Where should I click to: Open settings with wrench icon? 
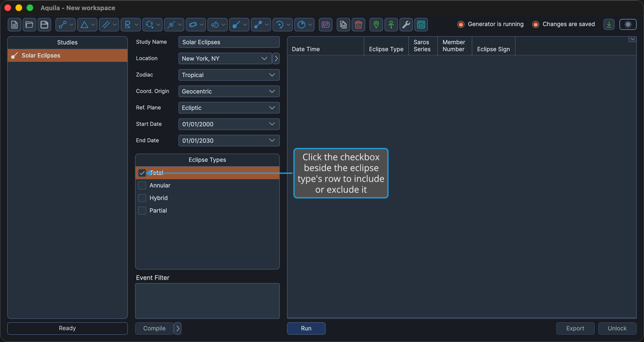click(406, 25)
